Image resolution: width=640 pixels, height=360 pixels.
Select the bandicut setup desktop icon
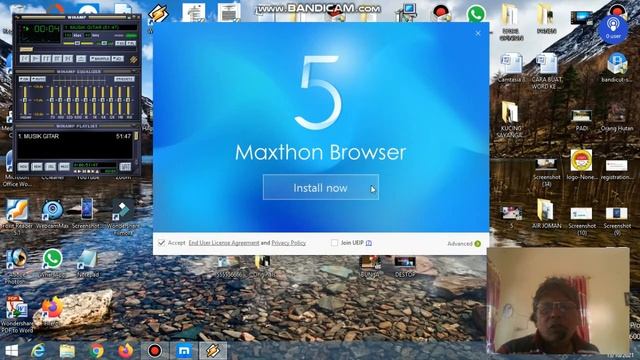pyautogui.click(x=617, y=67)
